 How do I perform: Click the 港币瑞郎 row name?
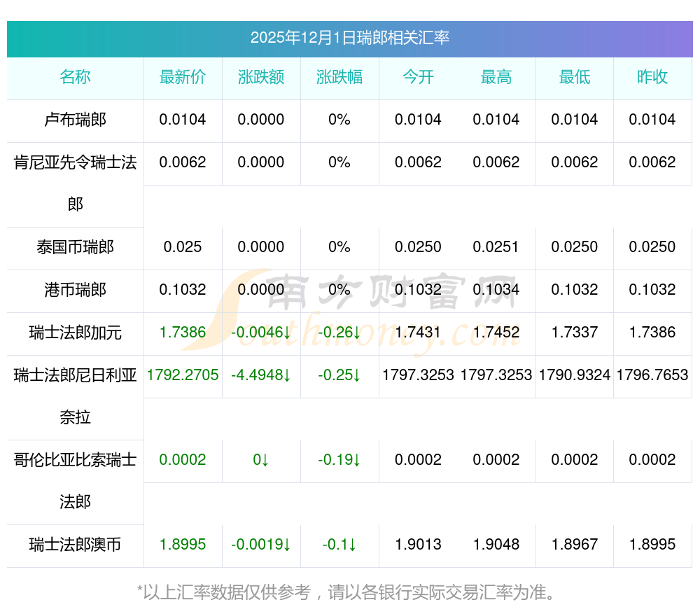[75, 290]
